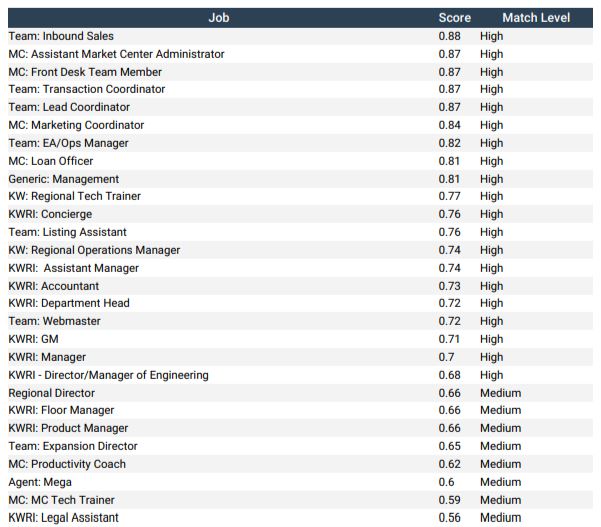Select Team: Webmaster row
Screen dimensions: 601x527
pyautogui.click(x=300, y=321)
